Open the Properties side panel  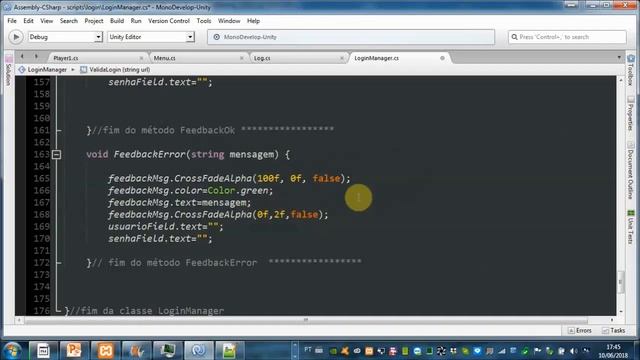[x=631, y=114]
